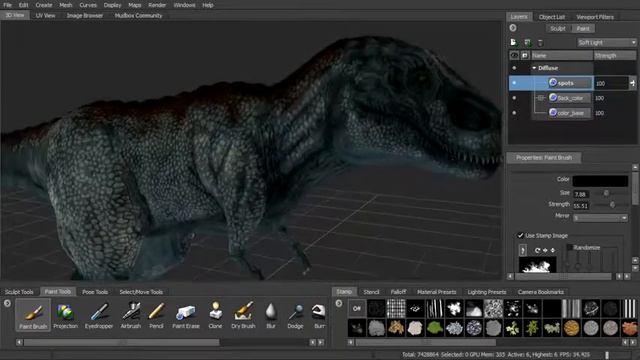
Task: Select the Pencil tool
Action: 156,315
